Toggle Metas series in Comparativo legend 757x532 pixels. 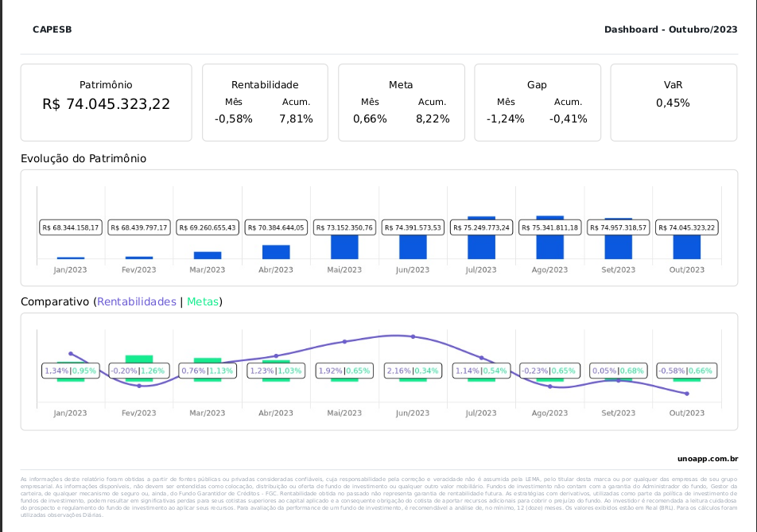click(x=203, y=301)
